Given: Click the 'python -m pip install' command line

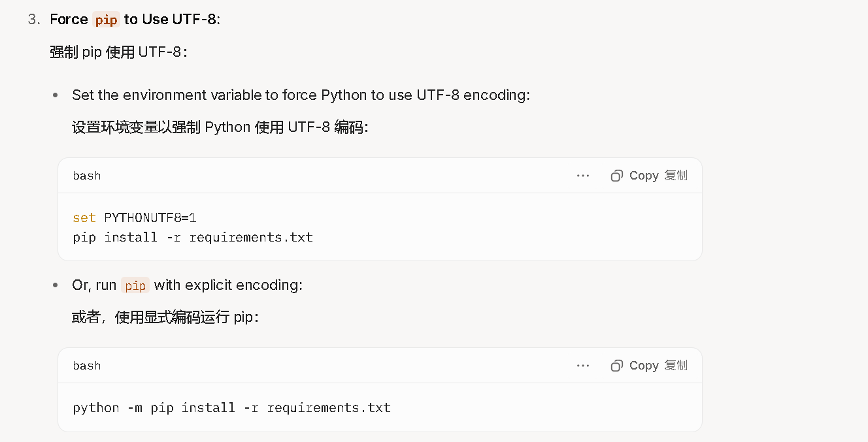Looking at the screenshot, I should (x=232, y=408).
